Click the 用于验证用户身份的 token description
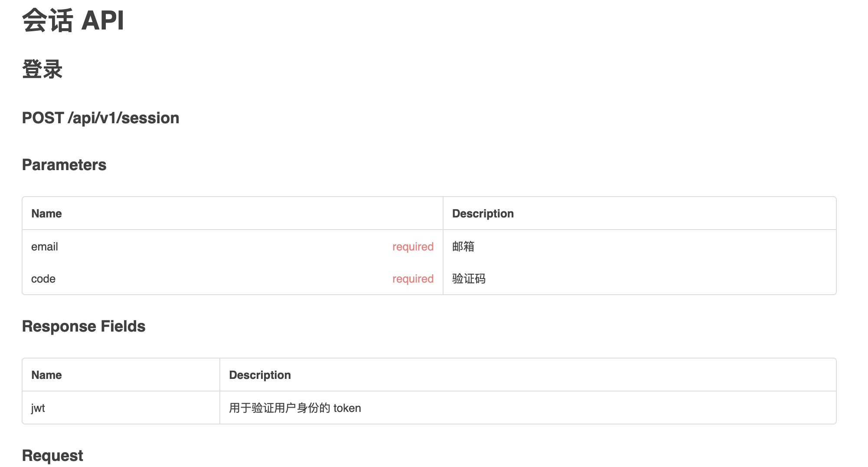Image resolution: width=868 pixels, height=467 pixels. tap(295, 408)
